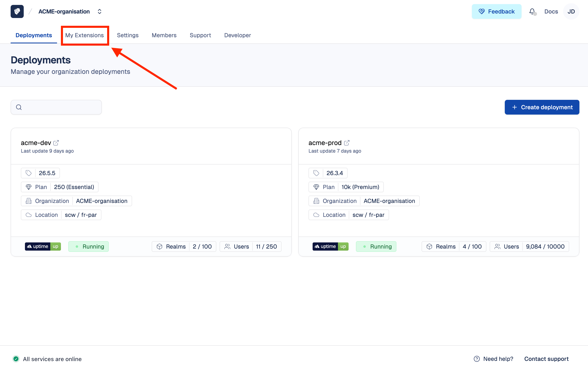The image size is (588, 367).
Task: Click the uptime badge on the acme-dev card
Action: [43, 246]
